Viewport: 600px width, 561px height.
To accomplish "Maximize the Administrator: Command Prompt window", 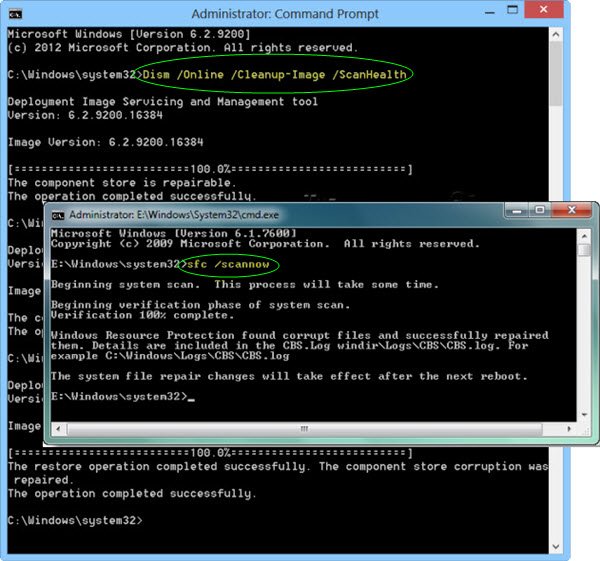I will 512,10.
